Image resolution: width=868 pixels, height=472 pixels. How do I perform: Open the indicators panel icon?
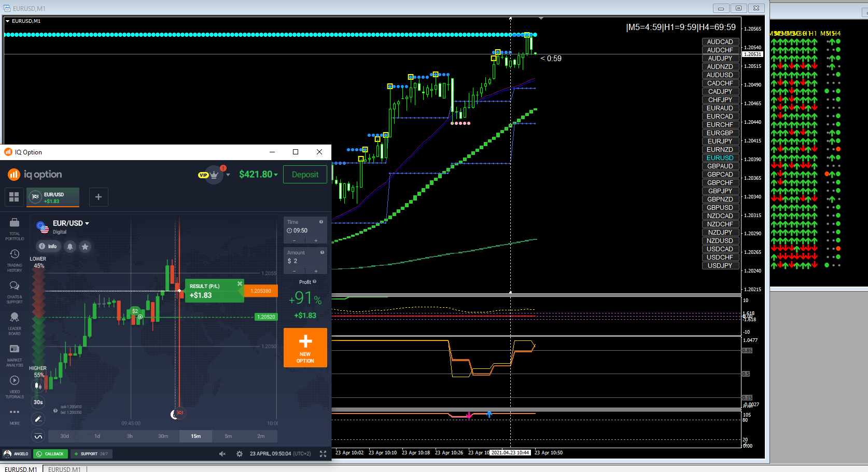click(38, 436)
